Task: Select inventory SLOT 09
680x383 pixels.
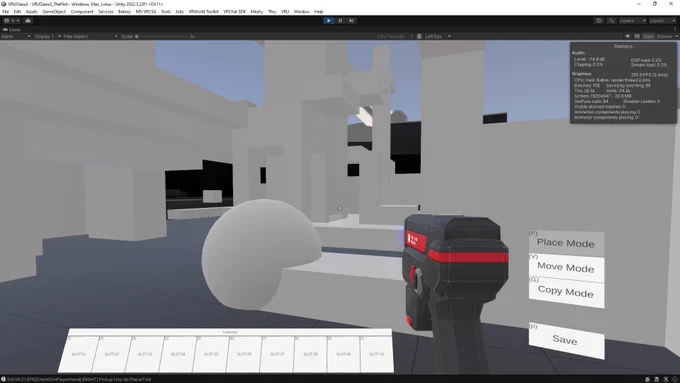Action: [343, 354]
